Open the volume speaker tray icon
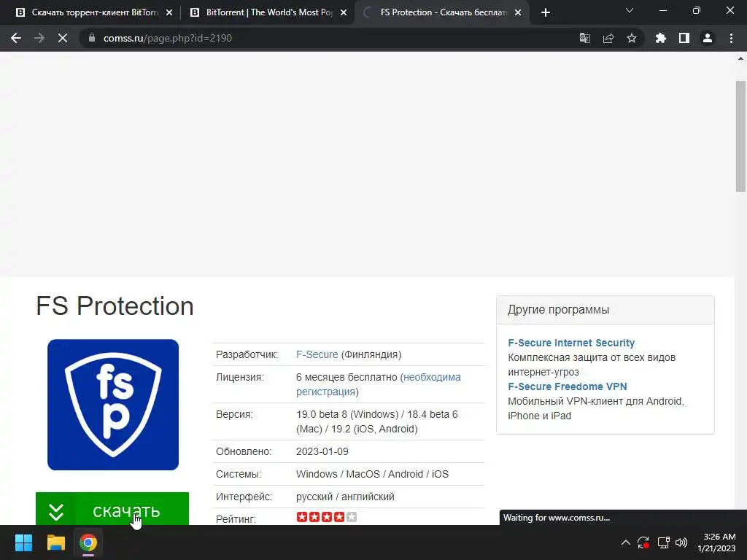 [x=681, y=542]
